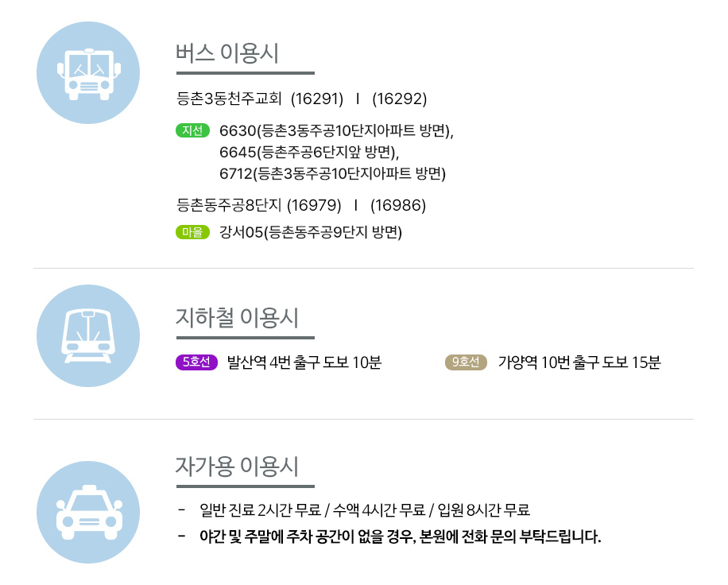Viewport: 728px width, 585px height.
Task: Select bus stop number (16291)
Action: click(x=317, y=99)
